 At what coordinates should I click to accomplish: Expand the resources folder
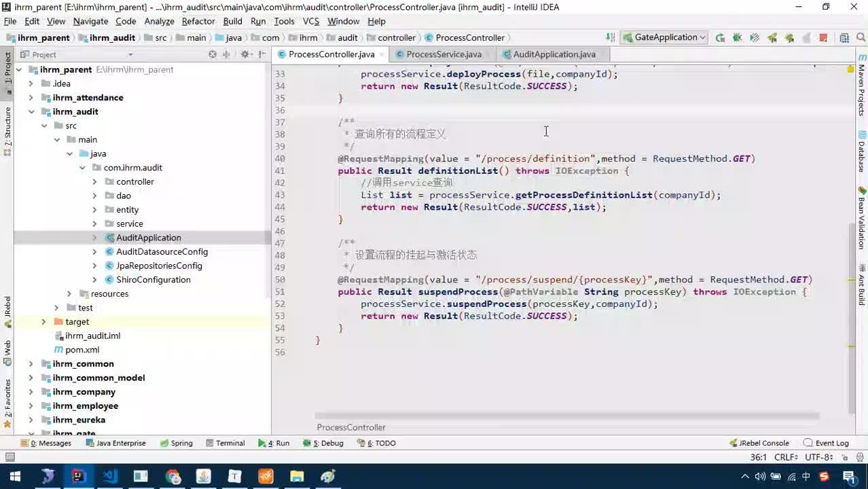click(69, 294)
